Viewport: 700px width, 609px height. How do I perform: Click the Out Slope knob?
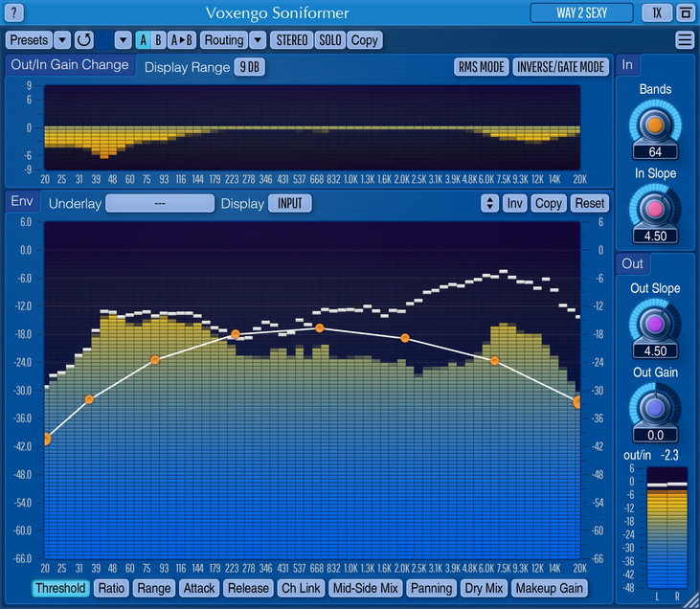655,325
